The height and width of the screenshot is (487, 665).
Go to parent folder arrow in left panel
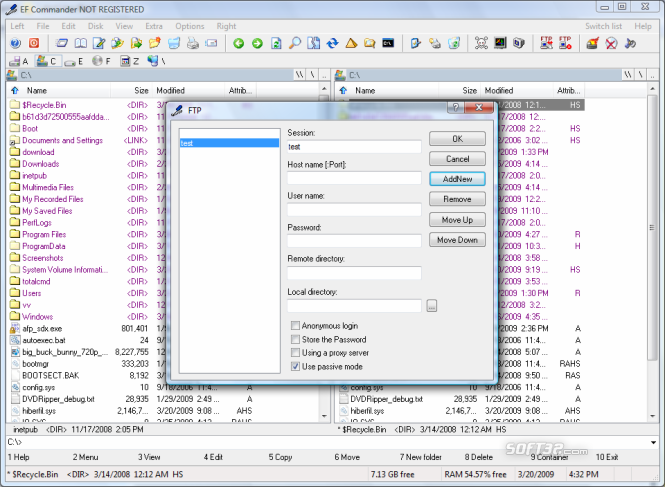(15, 90)
